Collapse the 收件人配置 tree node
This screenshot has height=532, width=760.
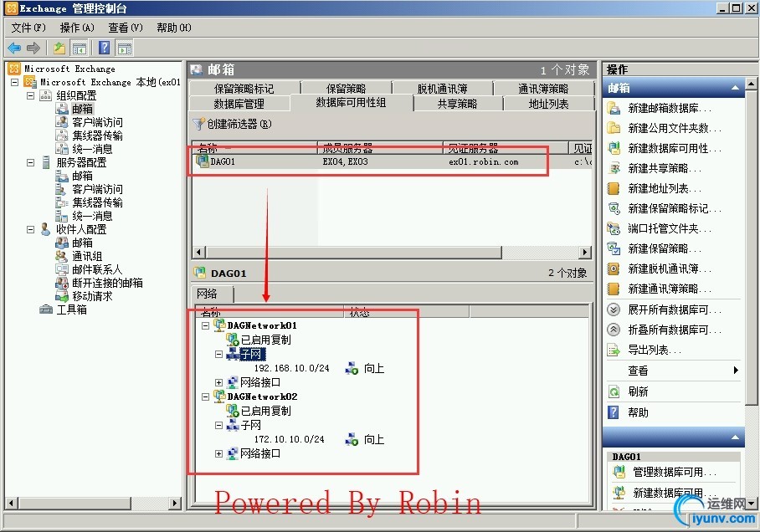pos(30,230)
